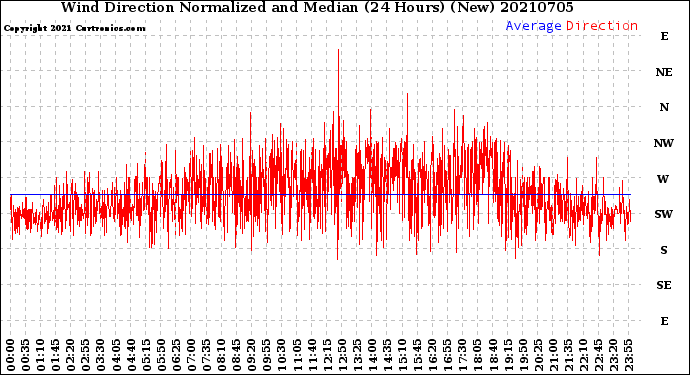Click the 05:15 time label

click(x=146, y=355)
